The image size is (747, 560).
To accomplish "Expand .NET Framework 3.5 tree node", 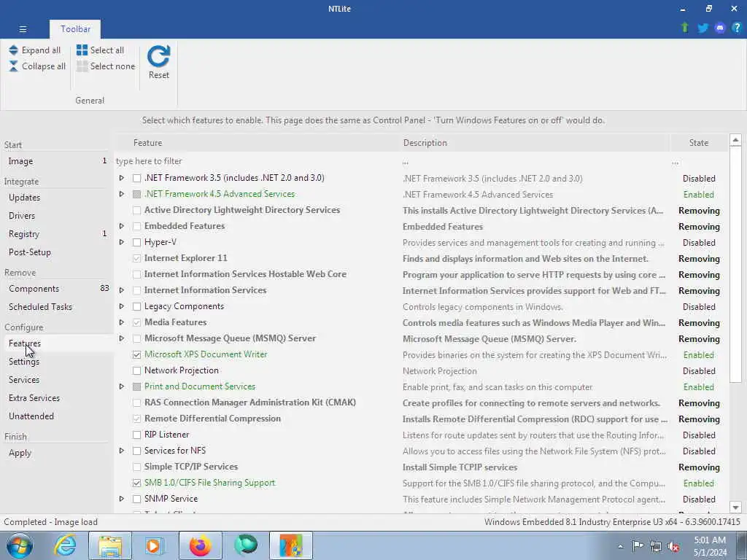I will pyautogui.click(x=122, y=178).
